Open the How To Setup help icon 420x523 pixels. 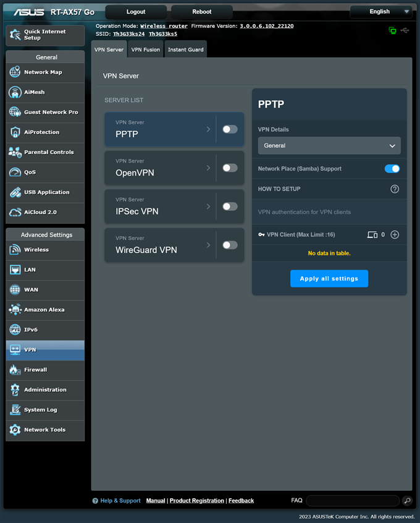pos(395,189)
